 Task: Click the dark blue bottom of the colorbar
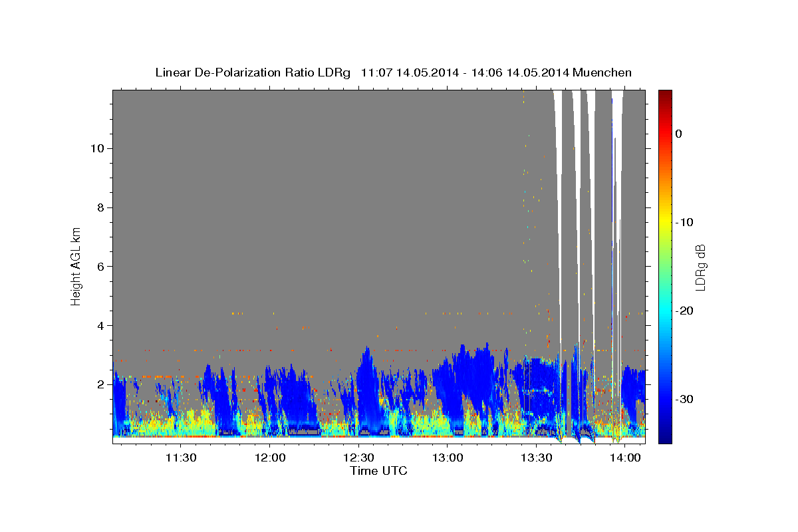(665, 438)
